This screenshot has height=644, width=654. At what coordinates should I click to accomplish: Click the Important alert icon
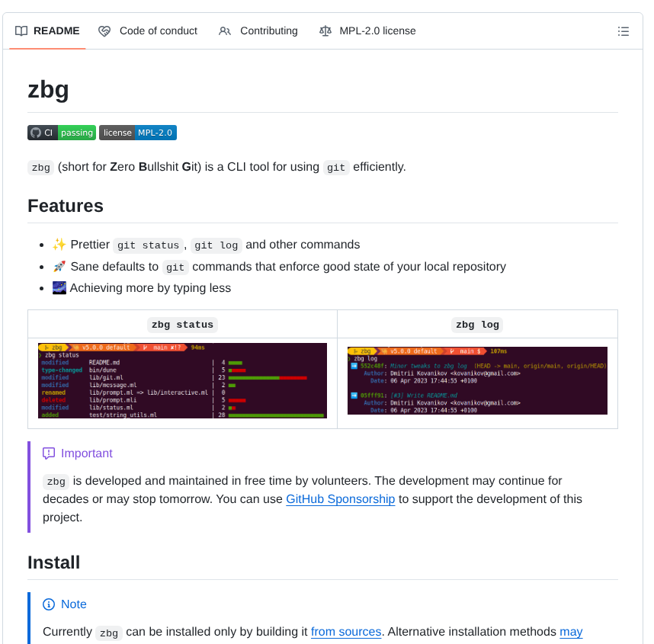click(x=49, y=453)
